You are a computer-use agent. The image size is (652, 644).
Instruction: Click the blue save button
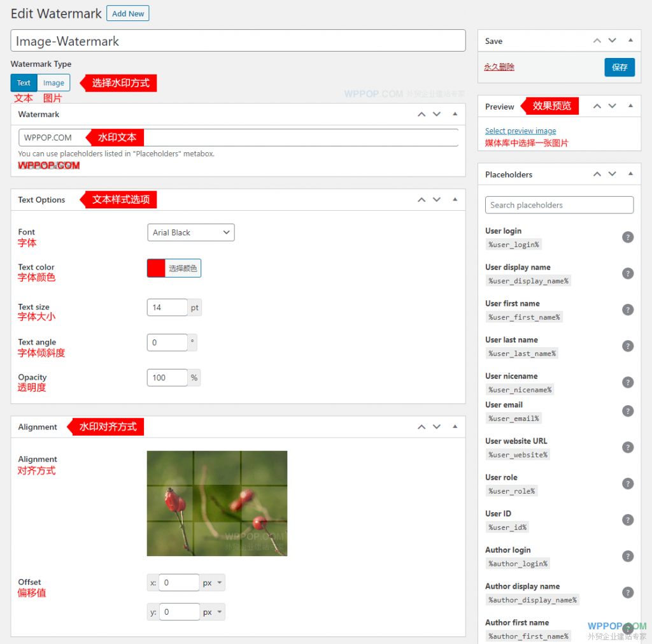point(619,67)
